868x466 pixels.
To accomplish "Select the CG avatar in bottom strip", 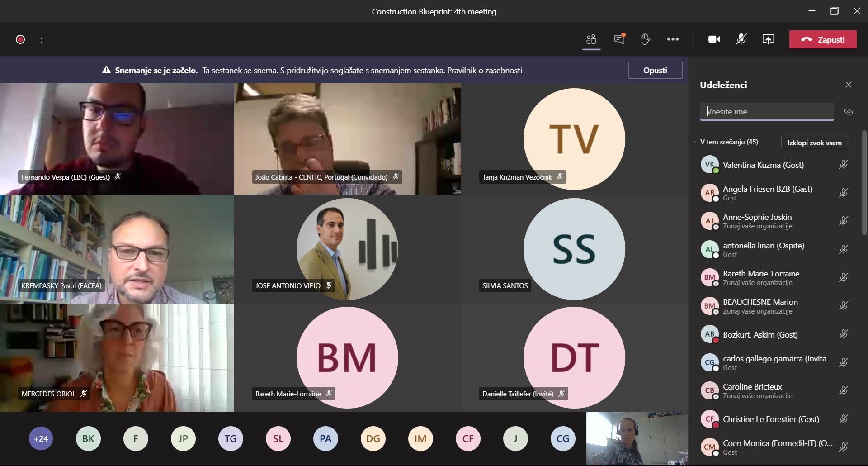I will [563, 438].
